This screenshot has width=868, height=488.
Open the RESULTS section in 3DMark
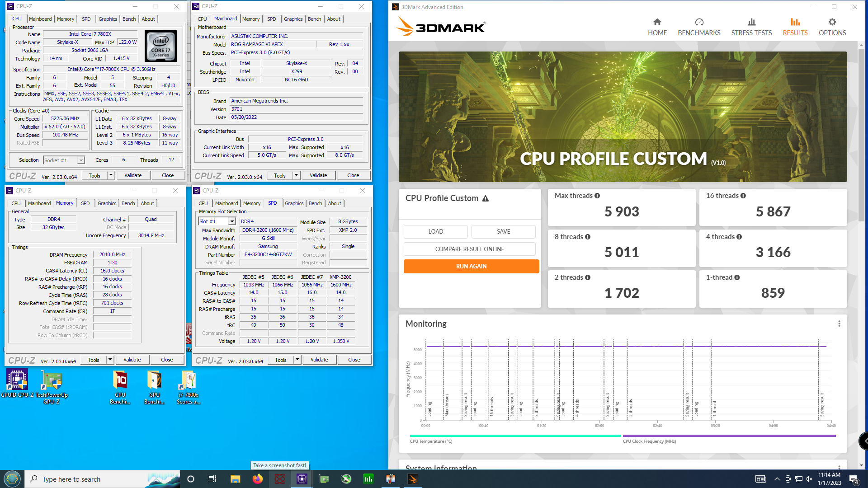pos(795,27)
